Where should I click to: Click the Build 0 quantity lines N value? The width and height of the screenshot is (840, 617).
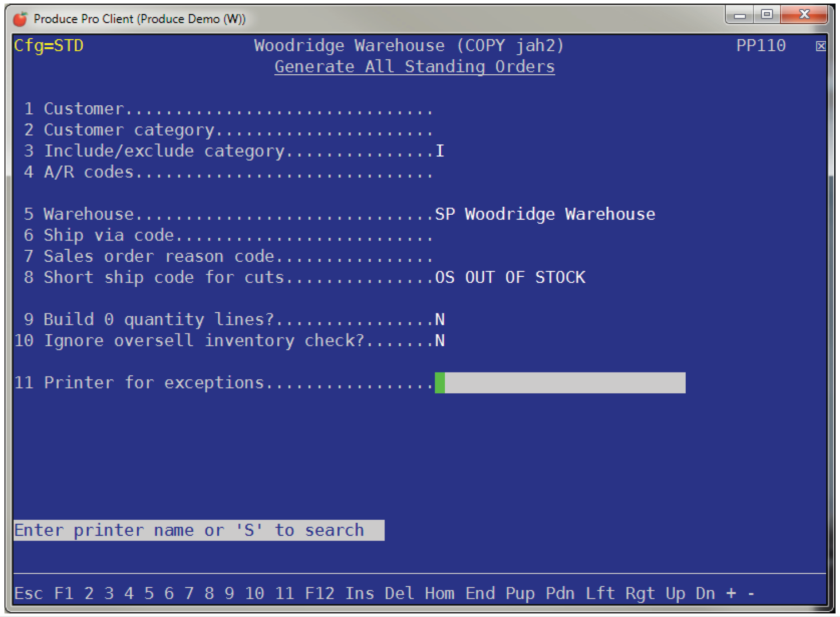pos(440,320)
